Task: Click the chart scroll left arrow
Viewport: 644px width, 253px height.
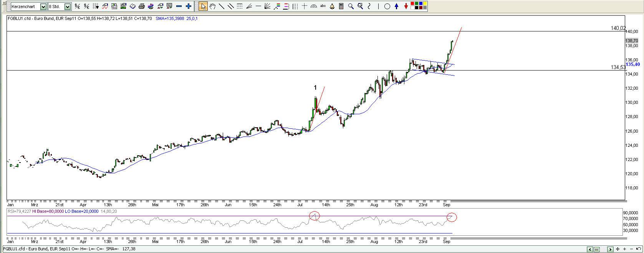Action: tap(589, 249)
